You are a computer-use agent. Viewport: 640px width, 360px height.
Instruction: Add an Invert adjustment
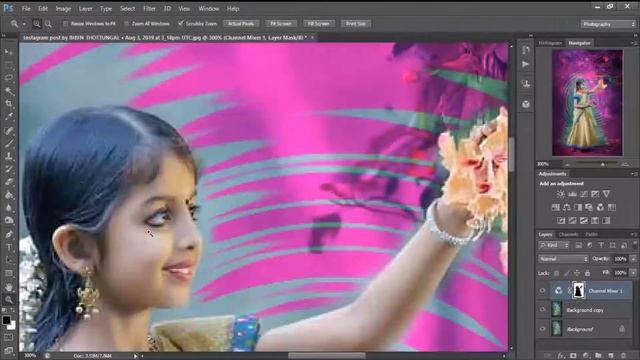[x=561, y=221]
